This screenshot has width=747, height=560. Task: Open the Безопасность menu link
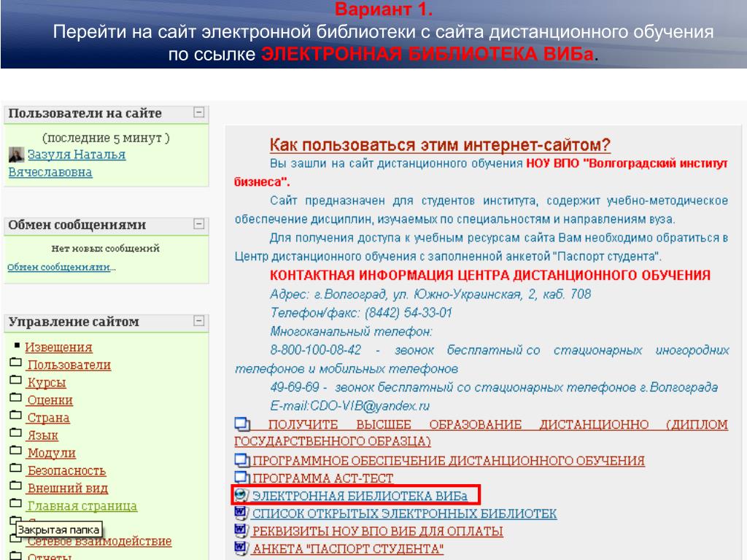click(66, 471)
